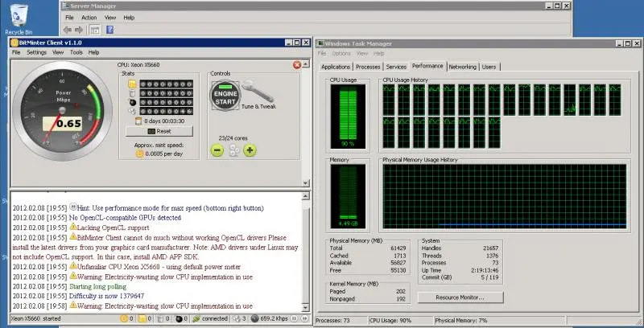Click the 659.2 Khps speed globe icon
The height and width of the screenshot is (328, 644).
(254, 318)
